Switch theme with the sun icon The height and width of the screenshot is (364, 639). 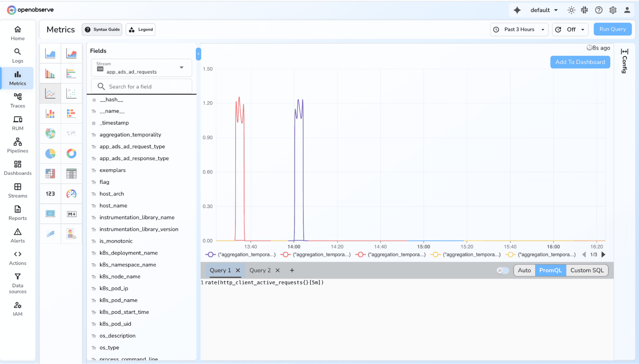click(571, 10)
